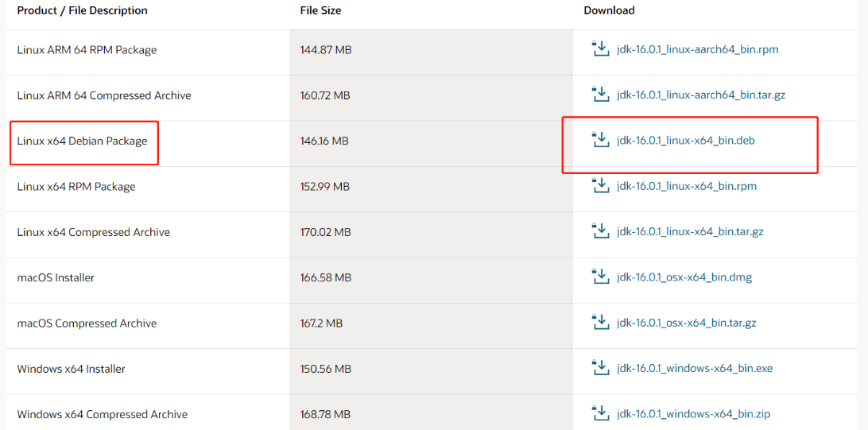The image size is (868, 430).
Task: Open jdk-16.0.1_linux-aarch64_bin.rpm link
Action: tap(697, 49)
